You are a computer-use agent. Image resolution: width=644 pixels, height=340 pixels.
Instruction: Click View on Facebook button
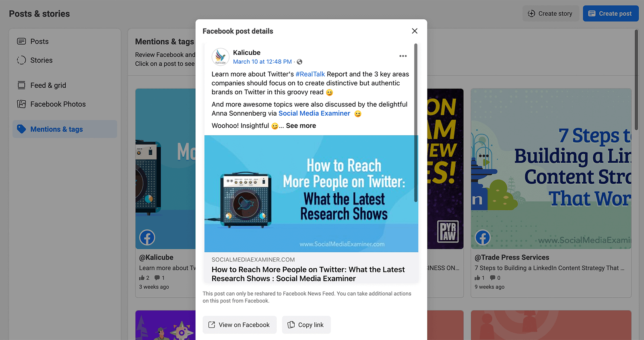click(239, 325)
